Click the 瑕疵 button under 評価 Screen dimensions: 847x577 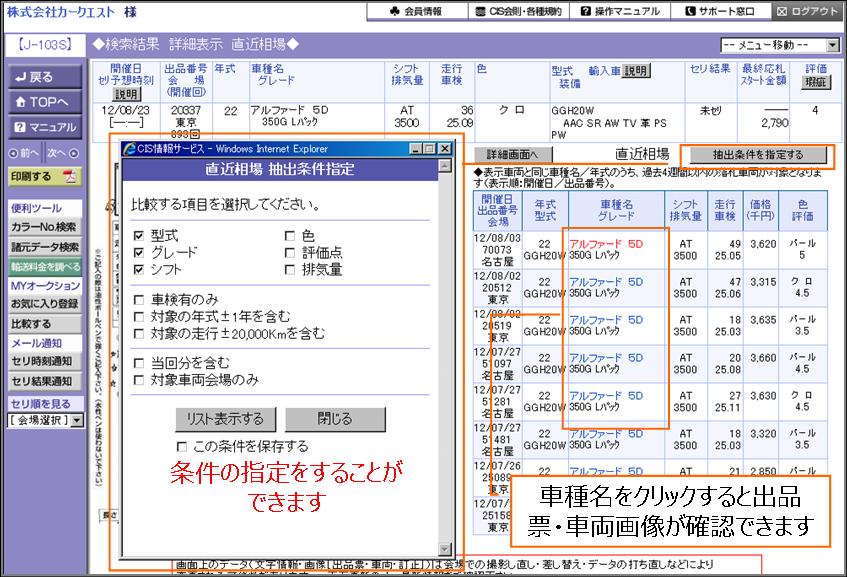[x=816, y=82]
